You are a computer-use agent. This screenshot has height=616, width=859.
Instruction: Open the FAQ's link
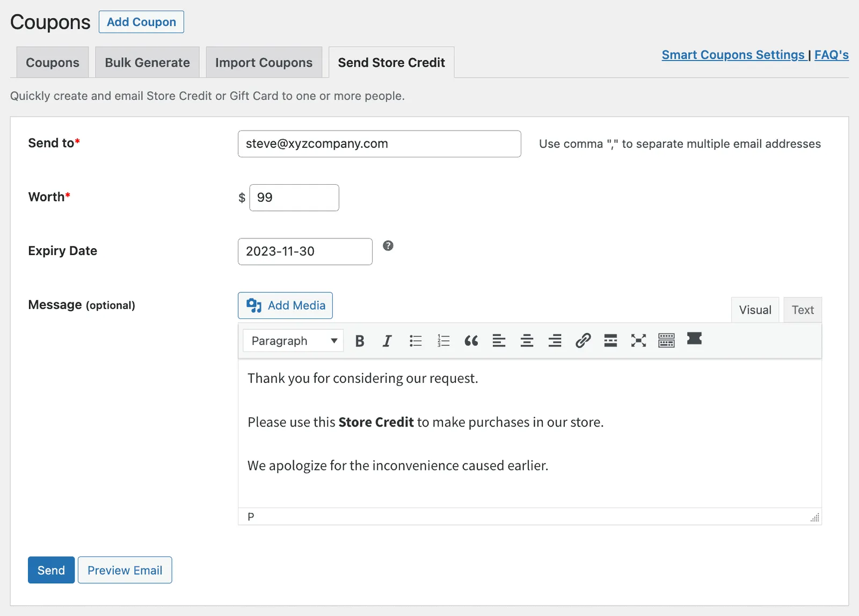tap(832, 55)
